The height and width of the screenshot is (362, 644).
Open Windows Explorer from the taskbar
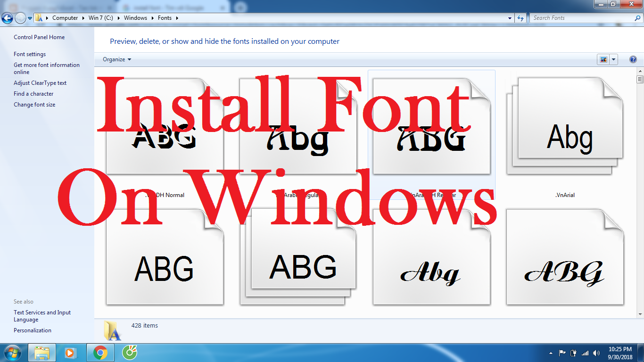42,353
